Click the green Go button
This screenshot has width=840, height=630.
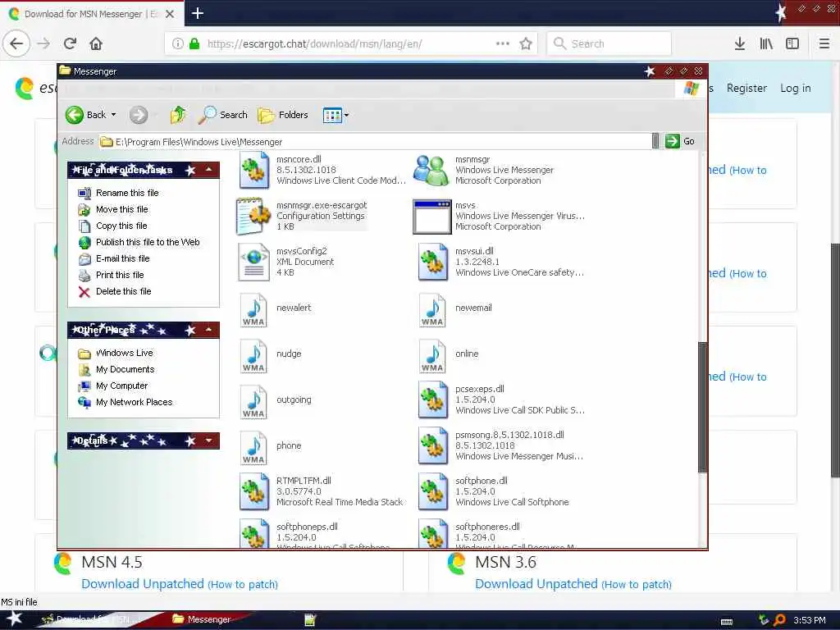point(680,141)
